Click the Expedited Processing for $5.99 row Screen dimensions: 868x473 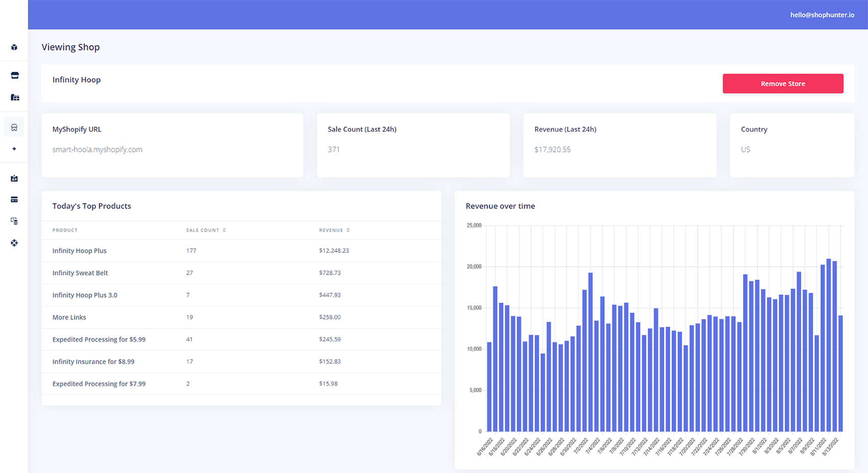[99, 339]
